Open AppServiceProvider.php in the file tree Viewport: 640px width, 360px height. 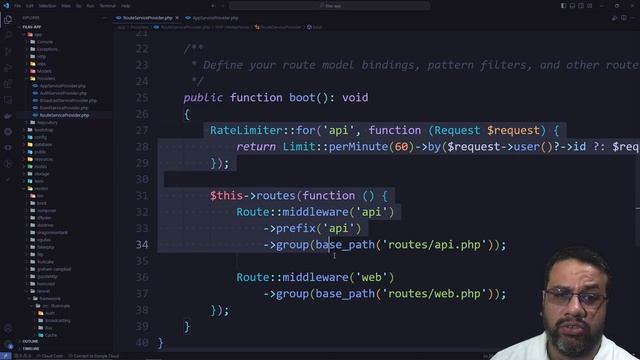click(x=62, y=86)
